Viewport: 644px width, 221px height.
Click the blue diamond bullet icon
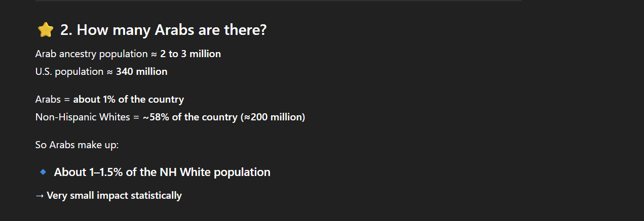(x=43, y=172)
